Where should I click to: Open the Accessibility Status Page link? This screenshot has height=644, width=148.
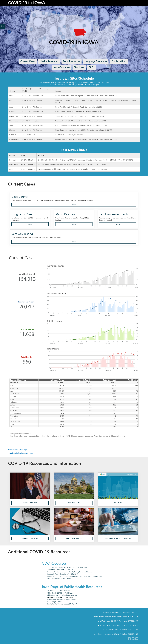coord(17,450)
